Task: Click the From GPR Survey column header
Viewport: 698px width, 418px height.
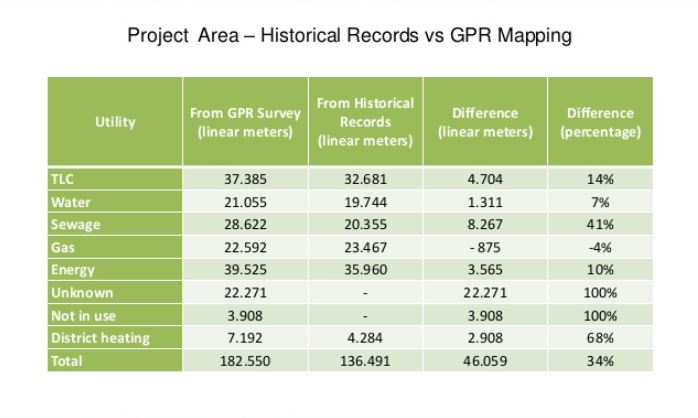Action: [245, 122]
